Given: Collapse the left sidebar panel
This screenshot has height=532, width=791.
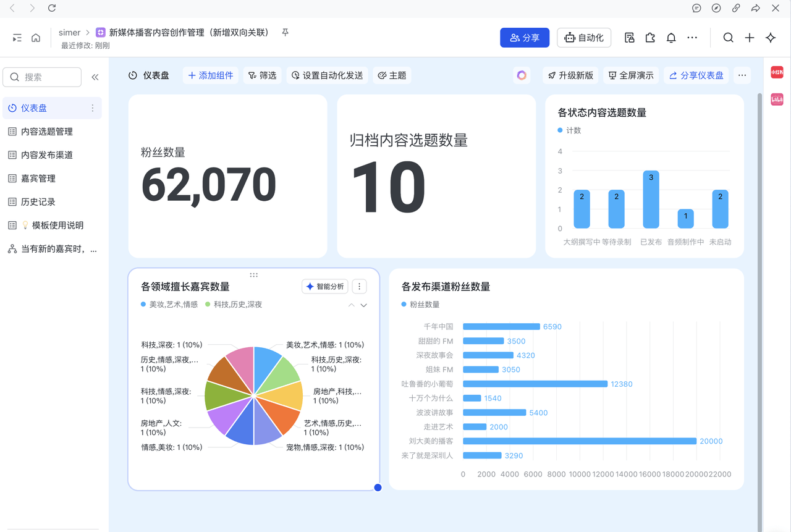Looking at the screenshot, I should point(95,77).
